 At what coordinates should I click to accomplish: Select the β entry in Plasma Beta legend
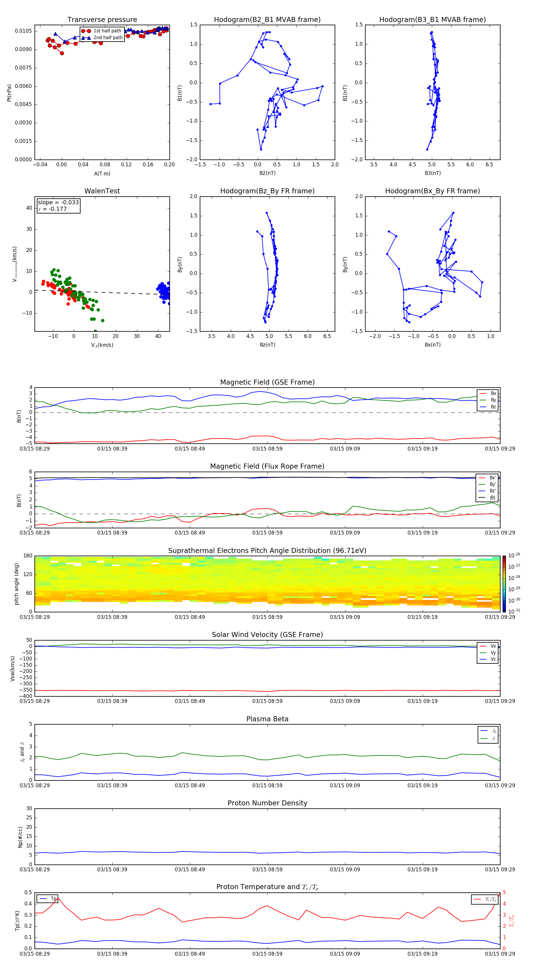tap(488, 739)
